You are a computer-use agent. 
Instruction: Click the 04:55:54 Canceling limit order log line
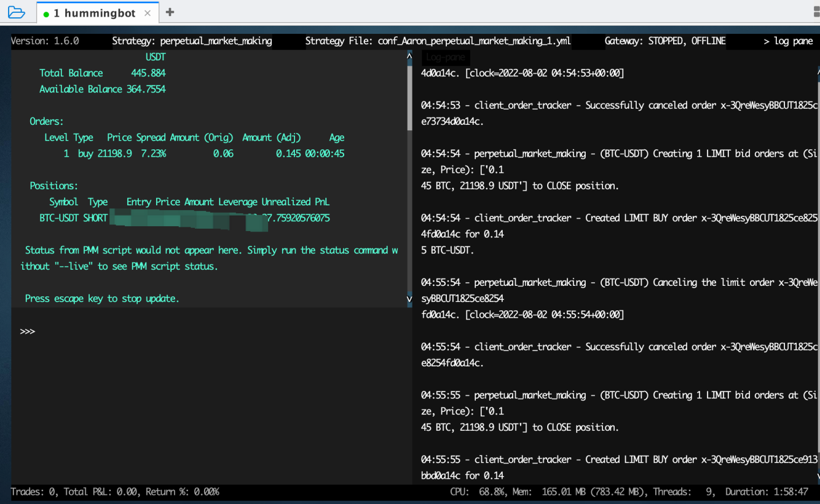[x=620, y=299]
